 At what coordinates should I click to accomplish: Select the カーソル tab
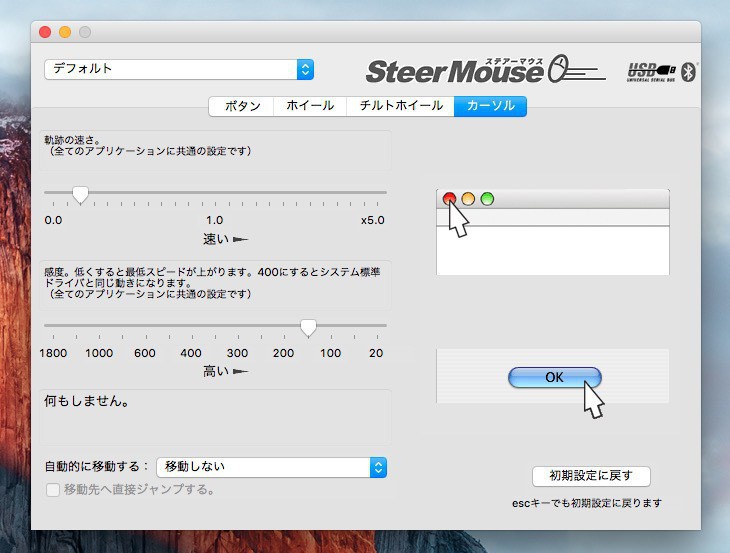[x=490, y=106]
